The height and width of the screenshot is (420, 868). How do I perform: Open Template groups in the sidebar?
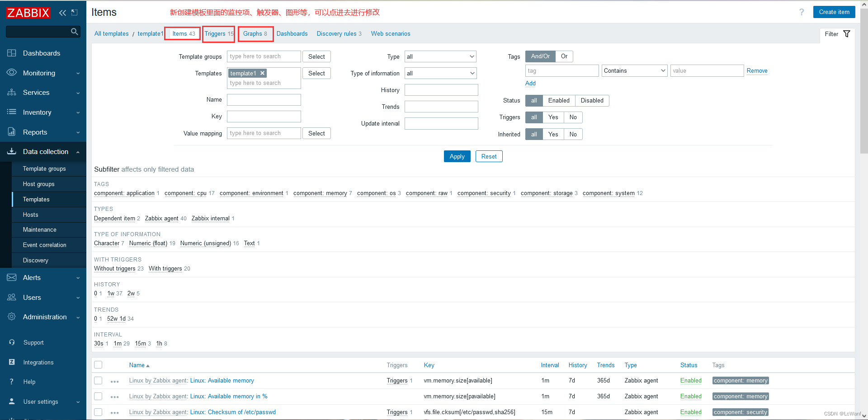coord(44,169)
